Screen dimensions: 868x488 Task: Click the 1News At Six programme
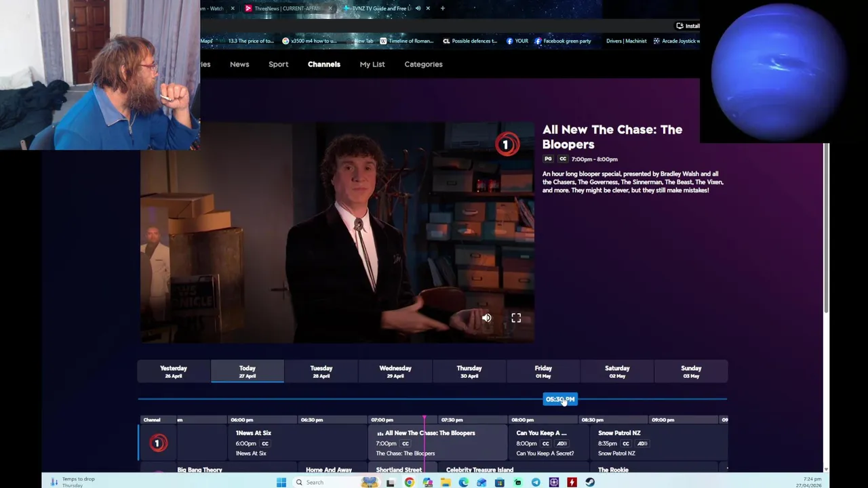tap(297, 443)
